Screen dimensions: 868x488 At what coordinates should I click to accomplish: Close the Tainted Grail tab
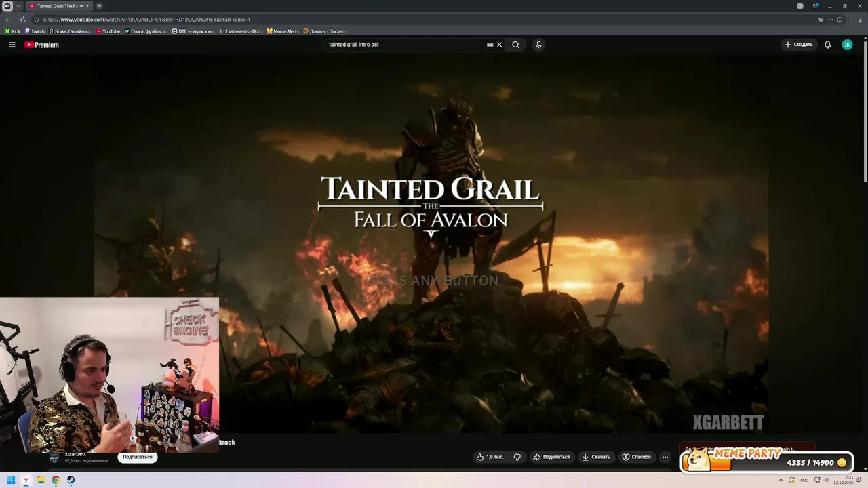click(x=87, y=6)
